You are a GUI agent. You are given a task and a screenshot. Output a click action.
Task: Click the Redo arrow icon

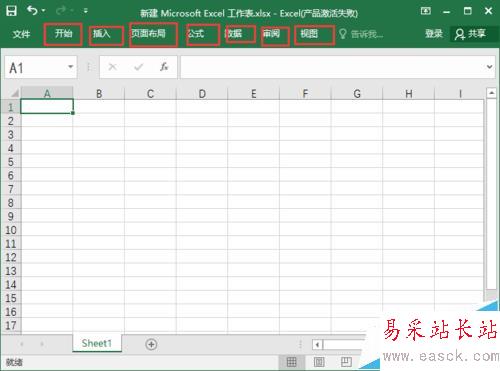pos(61,11)
